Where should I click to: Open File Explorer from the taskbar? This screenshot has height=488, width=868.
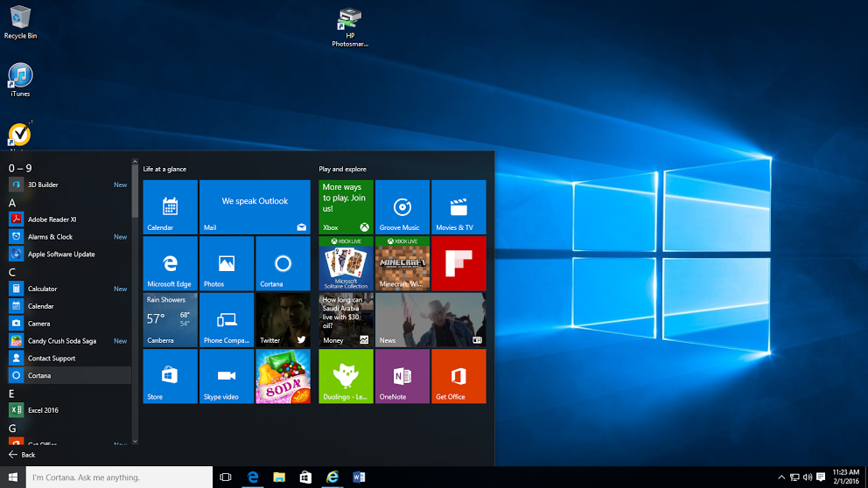pos(279,477)
